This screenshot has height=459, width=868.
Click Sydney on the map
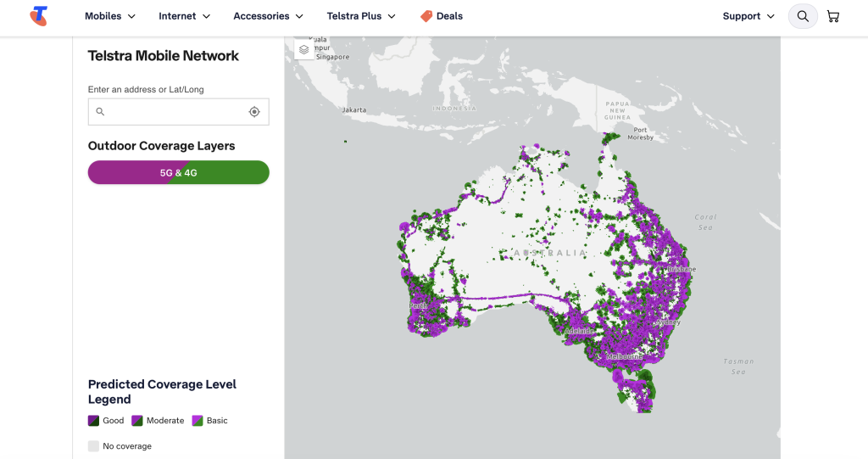tap(669, 322)
